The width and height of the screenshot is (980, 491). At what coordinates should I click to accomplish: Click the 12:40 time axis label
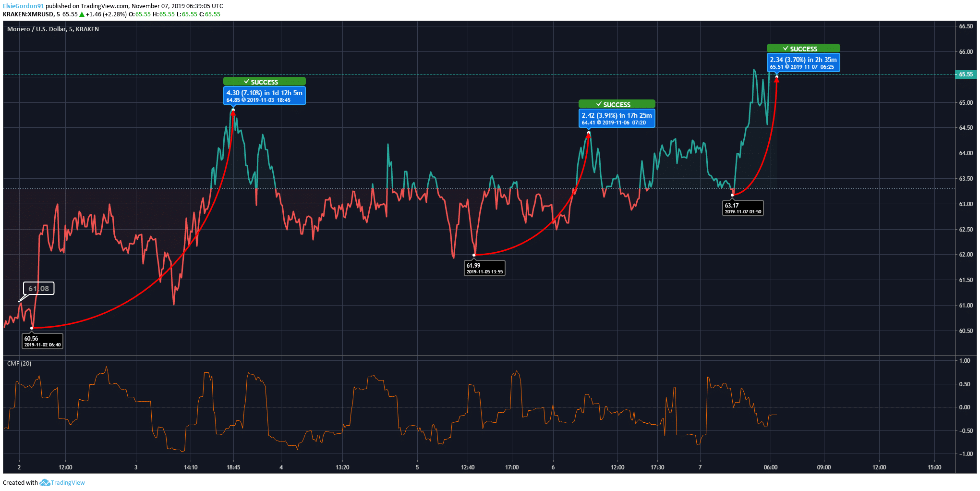pyautogui.click(x=468, y=467)
